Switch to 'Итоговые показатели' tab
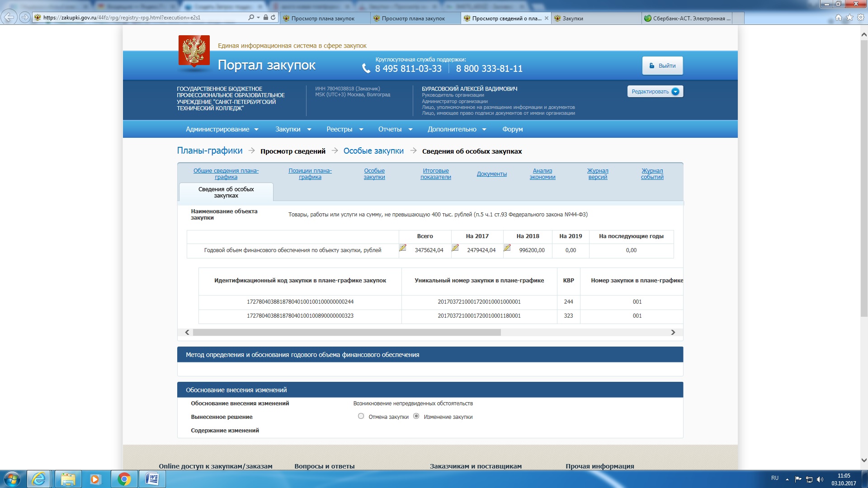 (436, 174)
